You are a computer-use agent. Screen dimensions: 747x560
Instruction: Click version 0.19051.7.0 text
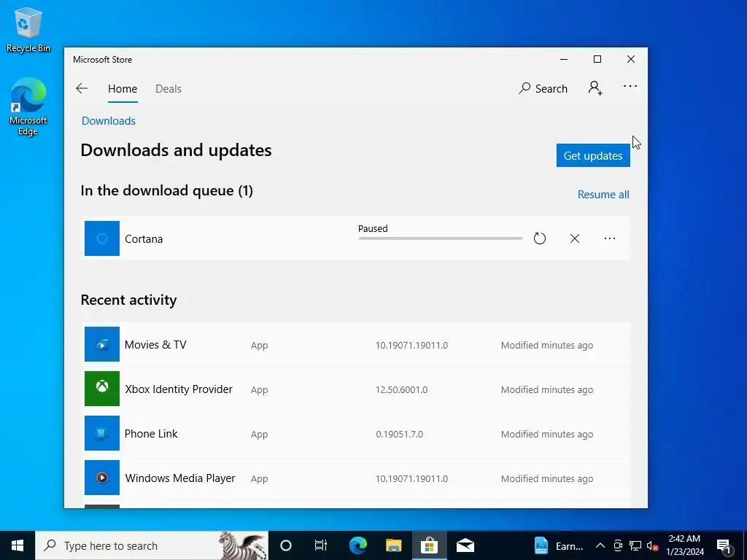(399, 435)
